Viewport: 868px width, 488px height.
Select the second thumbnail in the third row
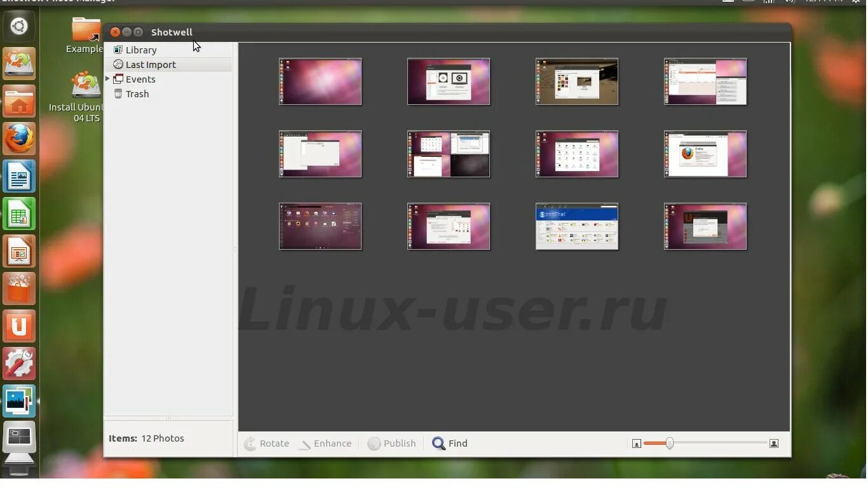(x=449, y=226)
